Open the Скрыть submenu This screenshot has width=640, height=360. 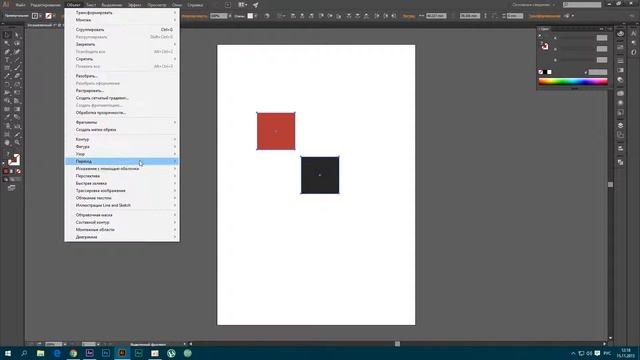coord(122,59)
